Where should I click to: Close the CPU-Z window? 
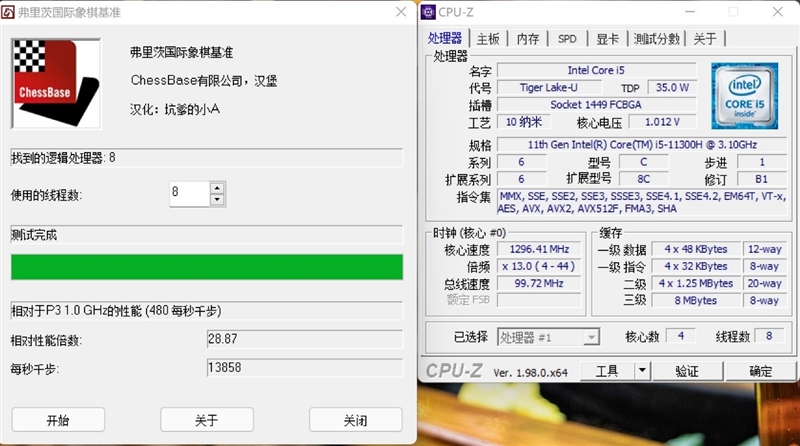pos(778,12)
